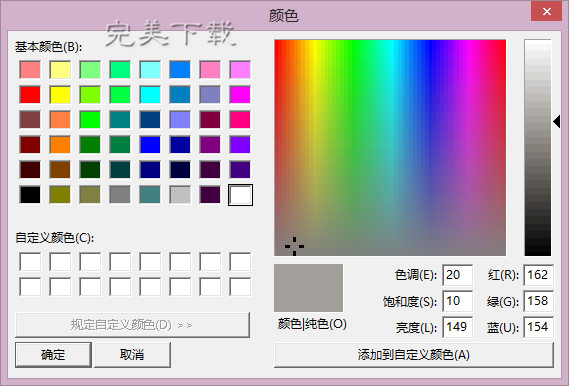Viewport: 569px width, 386px height.
Task: Select the orange swatch in fourth row
Action: pyautogui.click(x=60, y=145)
